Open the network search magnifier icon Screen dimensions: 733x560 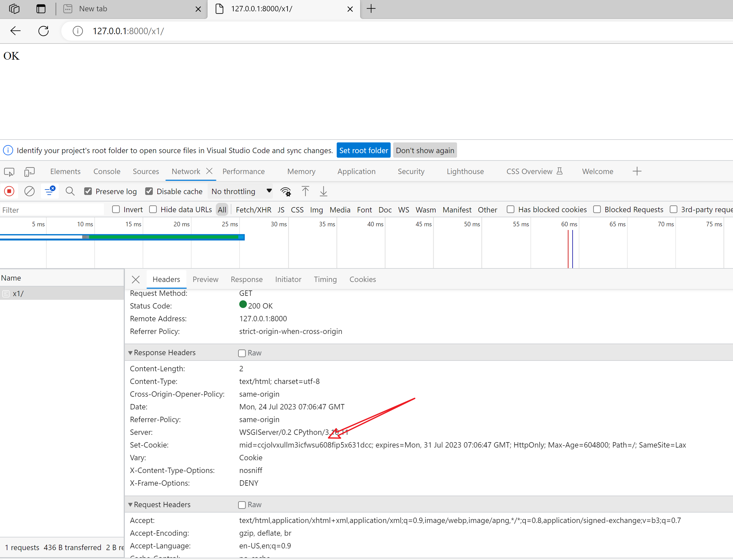click(70, 191)
